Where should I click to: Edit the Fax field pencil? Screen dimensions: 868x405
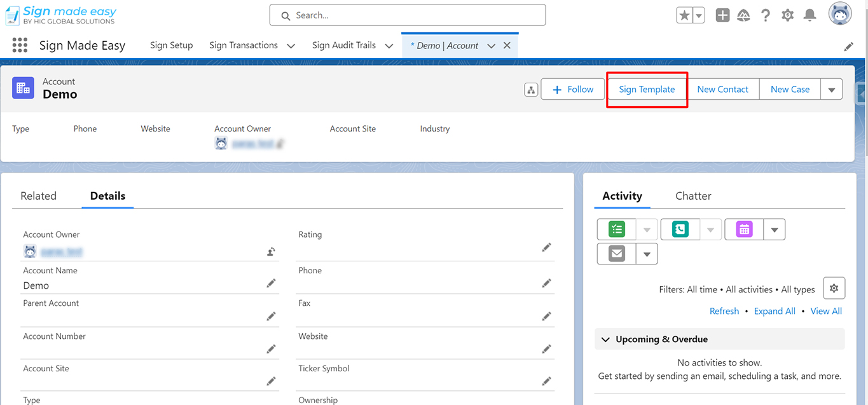click(546, 316)
